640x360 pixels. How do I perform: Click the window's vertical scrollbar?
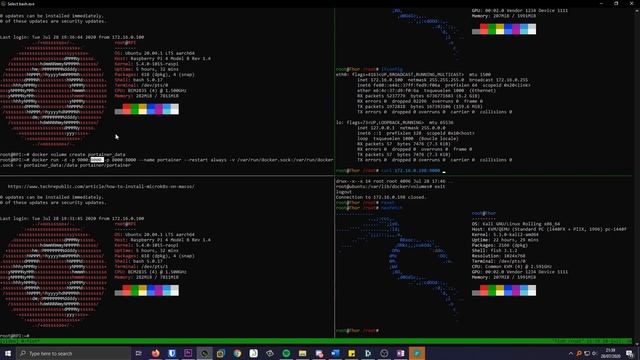(636, 176)
